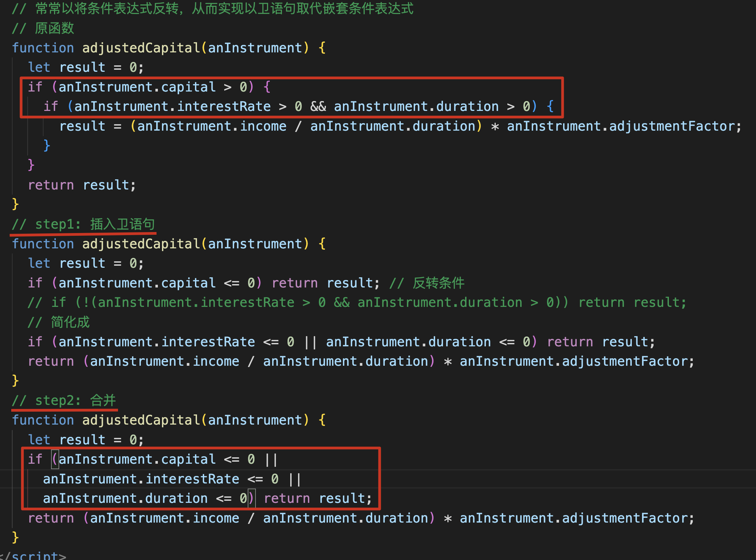The width and height of the screenshot is (756, 560).
Task: Click the line 'if (anInstrument.interestRate <= 0 || anInstrument.duration <= 0) return result;'
Action: [x=341, y=342]
